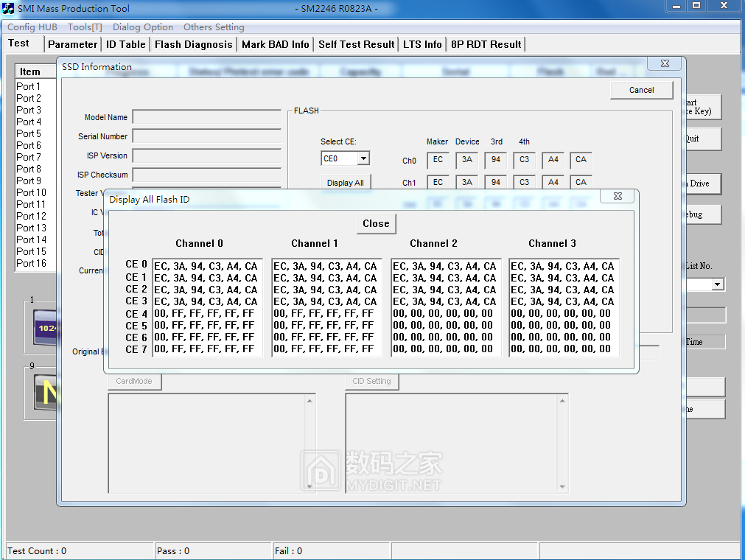Click the Display All button

click(345, 183)
